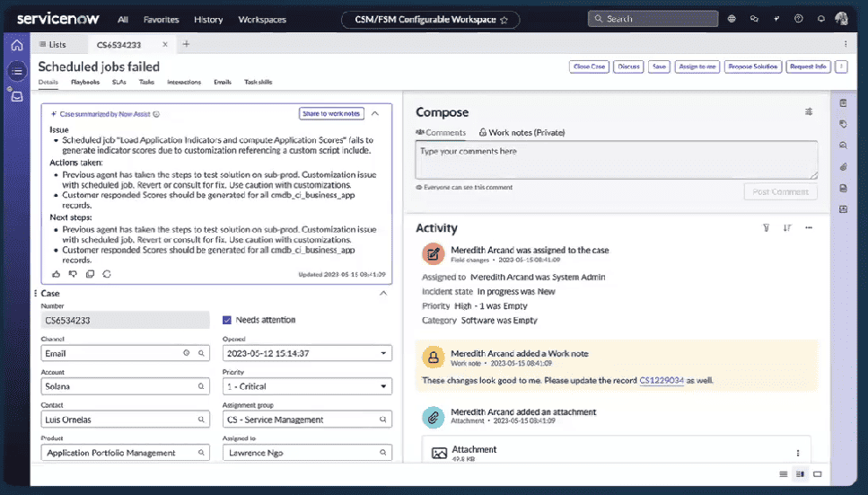This screenshot has width=868, height=495.
Task: Switch to the single panel layout at bottom
Action: (x=818, y=474)
